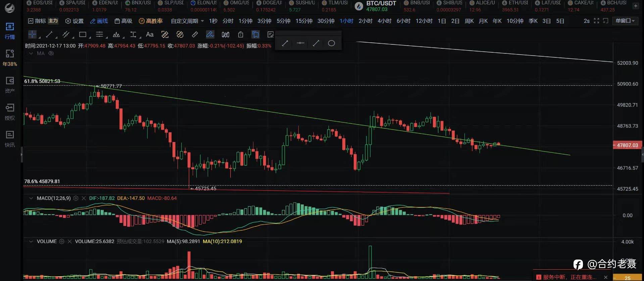Choose the Aa text annotation tool
Screen dimensions: 644x281
(x=150, y=34)
